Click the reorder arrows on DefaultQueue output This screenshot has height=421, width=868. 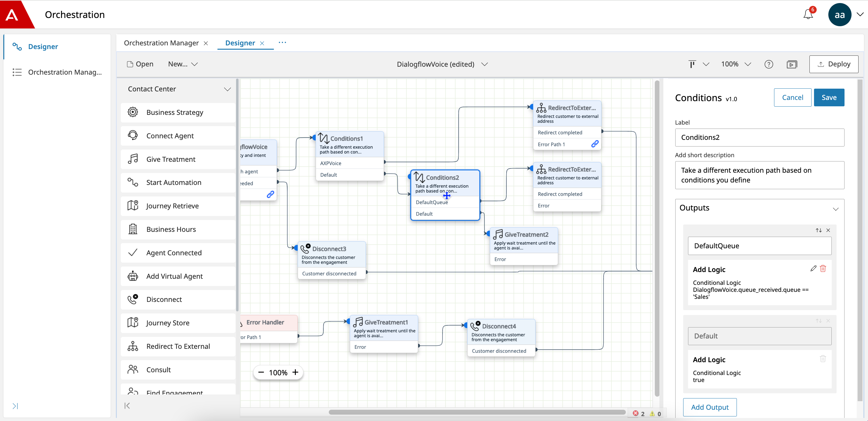[819, 230]
